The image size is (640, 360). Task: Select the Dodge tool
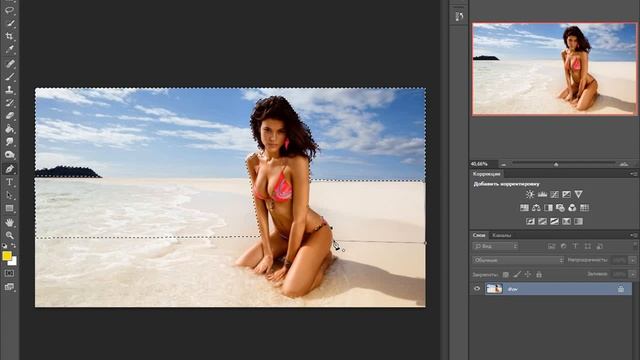9,155
